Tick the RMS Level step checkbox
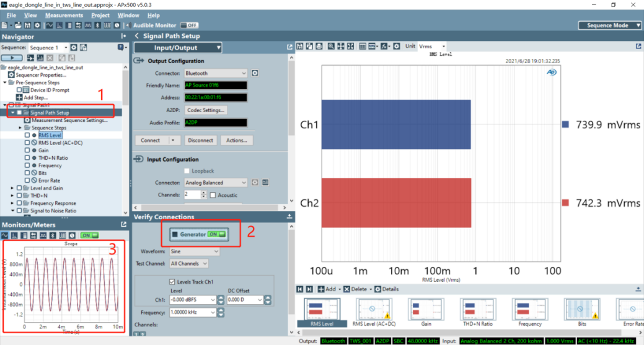This screenshot has width=644, height=345. tap(27, 135)
